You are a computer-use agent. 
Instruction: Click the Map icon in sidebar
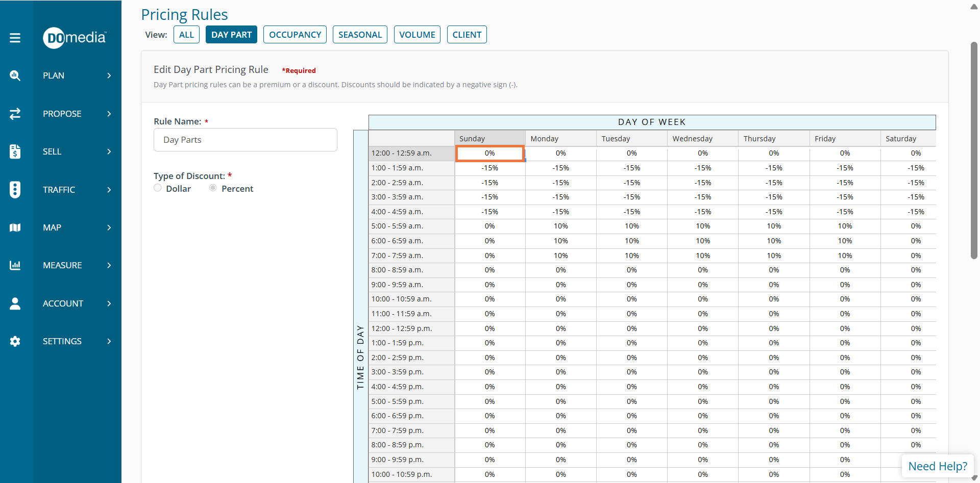pos(15,227)
